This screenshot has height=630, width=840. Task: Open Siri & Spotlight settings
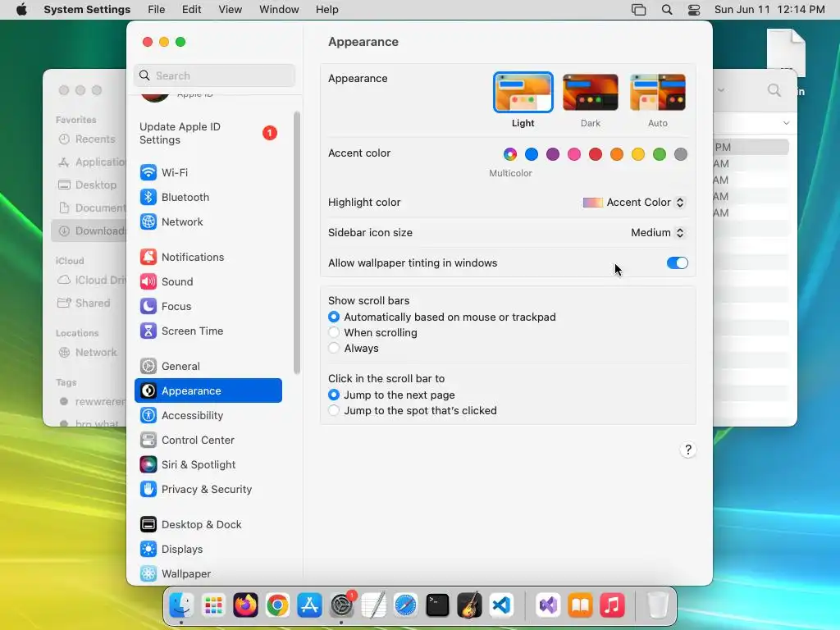(208, 465)
